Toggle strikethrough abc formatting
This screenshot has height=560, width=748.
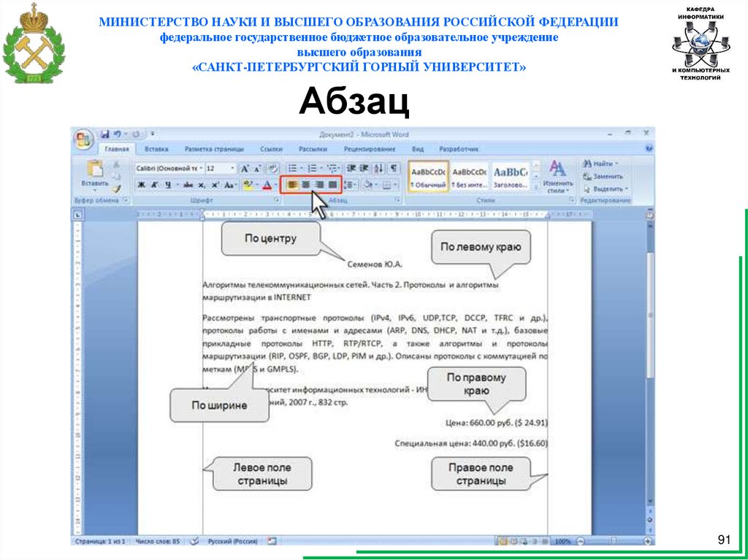pos(188,185)
